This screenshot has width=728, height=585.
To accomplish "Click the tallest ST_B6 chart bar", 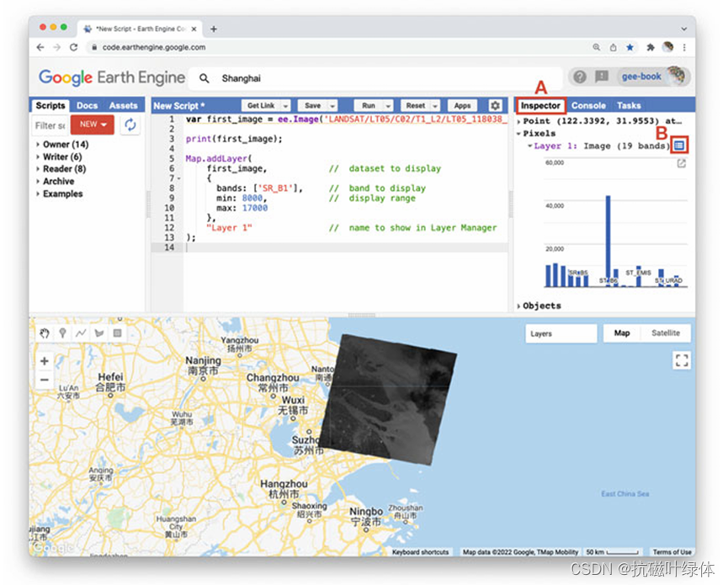I will [608, 241].
